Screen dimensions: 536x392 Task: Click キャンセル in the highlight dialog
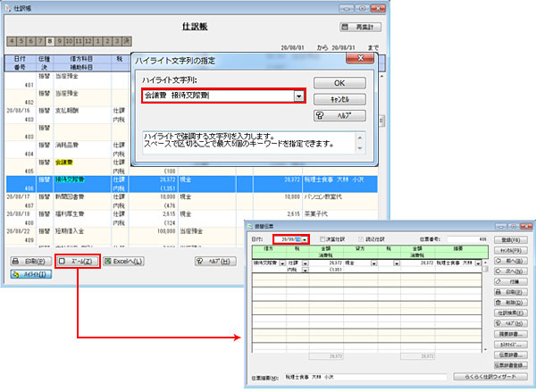coord(339,99)
